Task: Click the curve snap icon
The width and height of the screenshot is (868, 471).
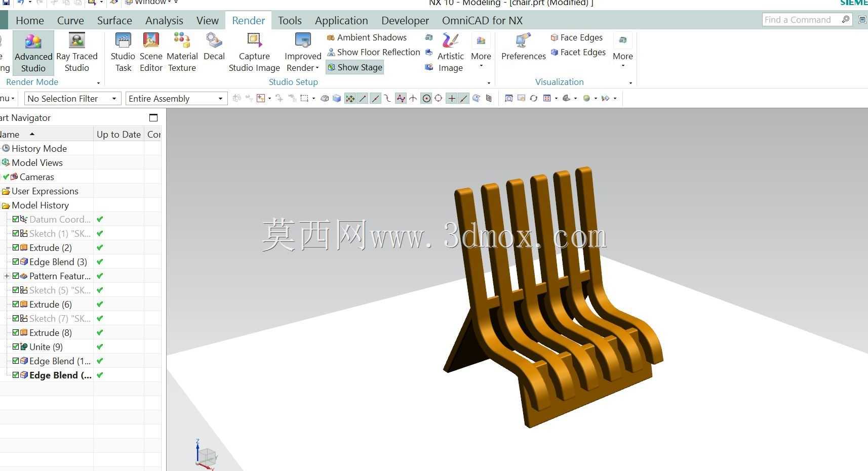Action: [387, 99]
